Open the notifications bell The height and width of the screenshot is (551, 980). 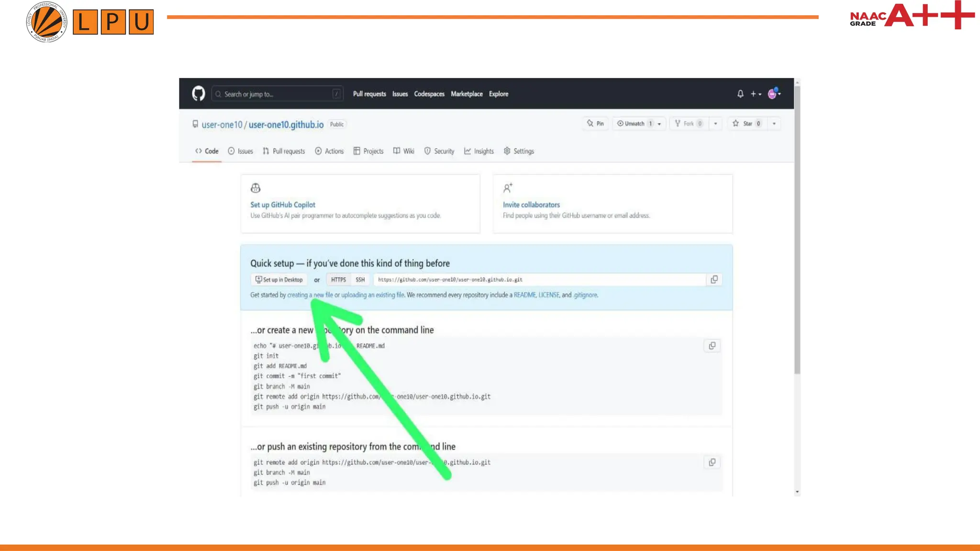tap(740, 94)
